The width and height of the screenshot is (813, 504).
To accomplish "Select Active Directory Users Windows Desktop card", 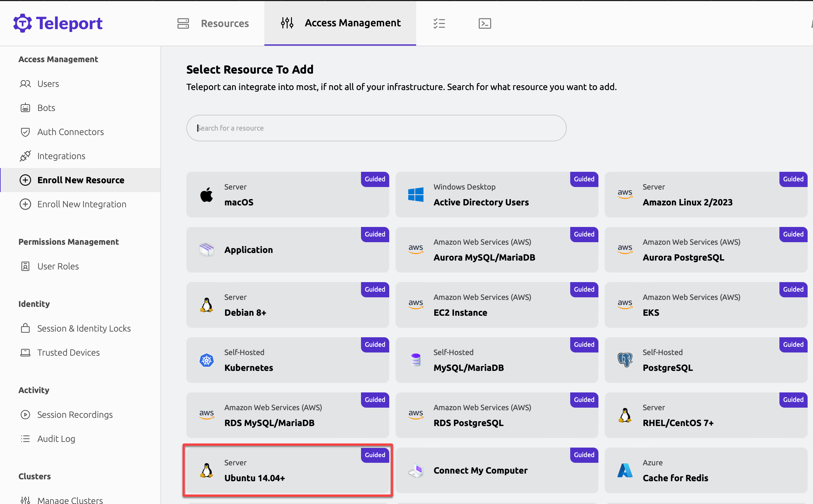I will [497, 195].
